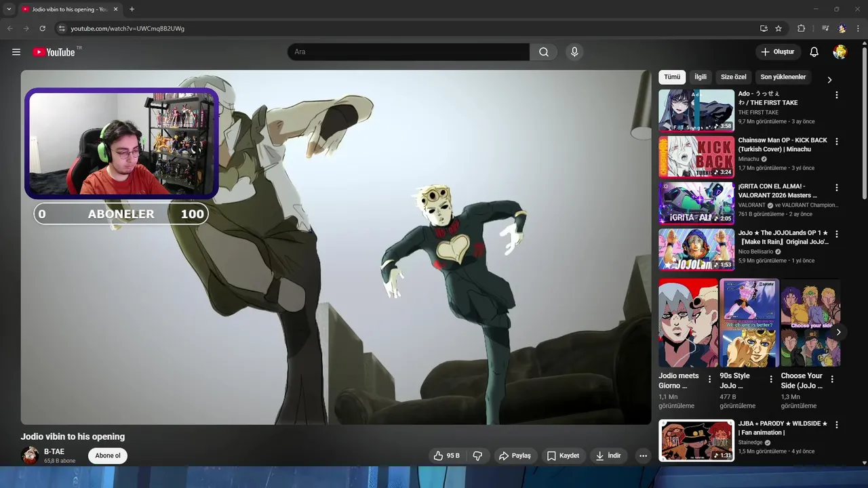Image resolution: width=868 pixels, height=488 pixels.
Task: Open the Ado THE FIRST TAKE thumbnail
Action: pyautogui.click(x=696, y=110)
